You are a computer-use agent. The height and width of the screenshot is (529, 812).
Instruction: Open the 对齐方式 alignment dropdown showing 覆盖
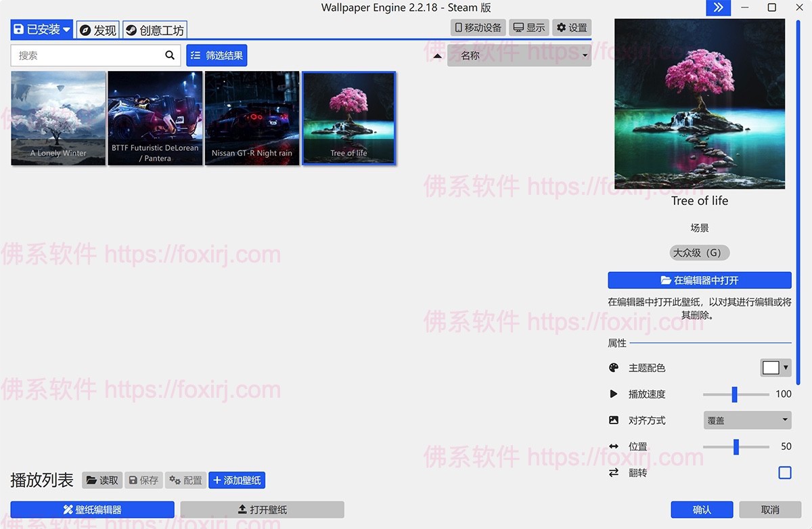[747, 420]
